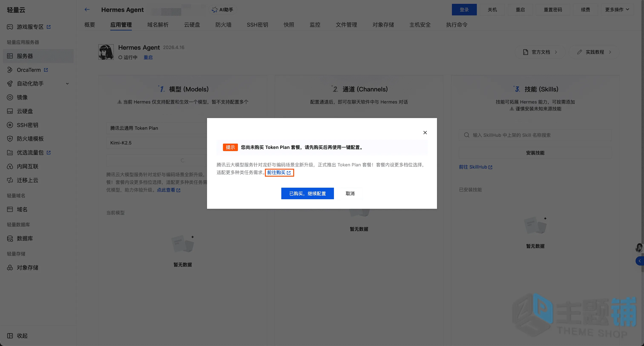Click the 优选流量包 chart icon
644x346 pixels.
coord(10,152)
